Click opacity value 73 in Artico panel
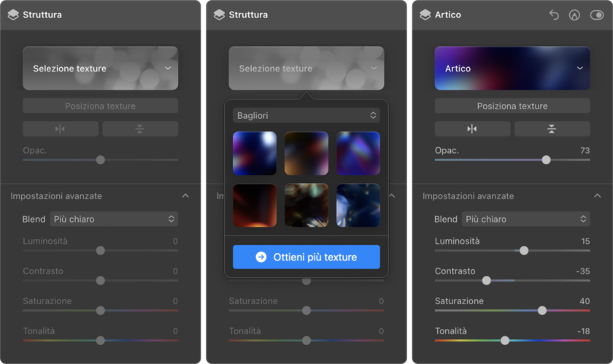 point(585,150)
